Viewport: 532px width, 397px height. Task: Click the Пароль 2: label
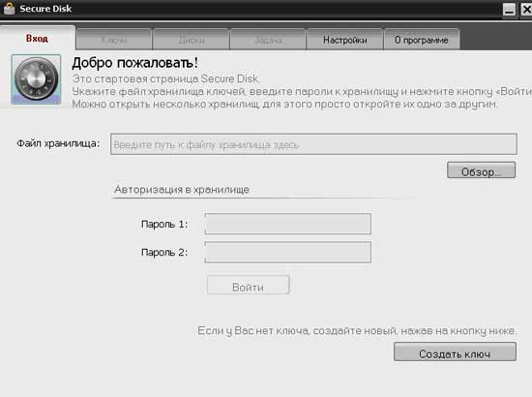point(164,253)
